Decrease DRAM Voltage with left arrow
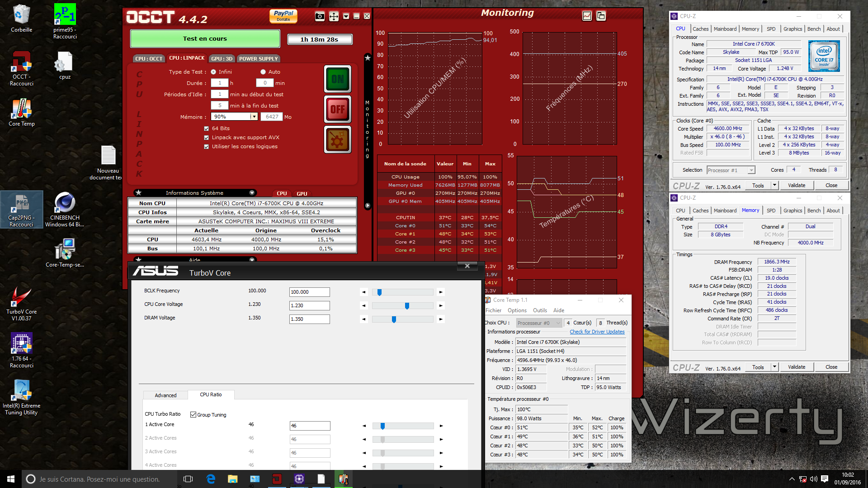 tap(364, 319)
